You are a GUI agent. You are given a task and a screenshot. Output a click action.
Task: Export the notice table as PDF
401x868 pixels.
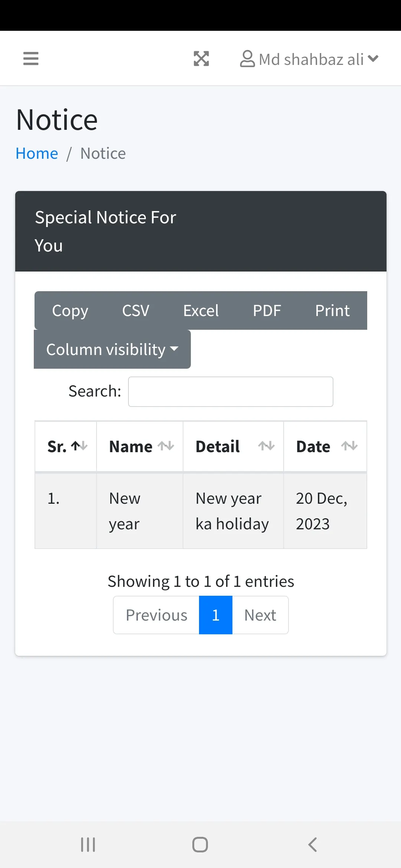[267, 310]
